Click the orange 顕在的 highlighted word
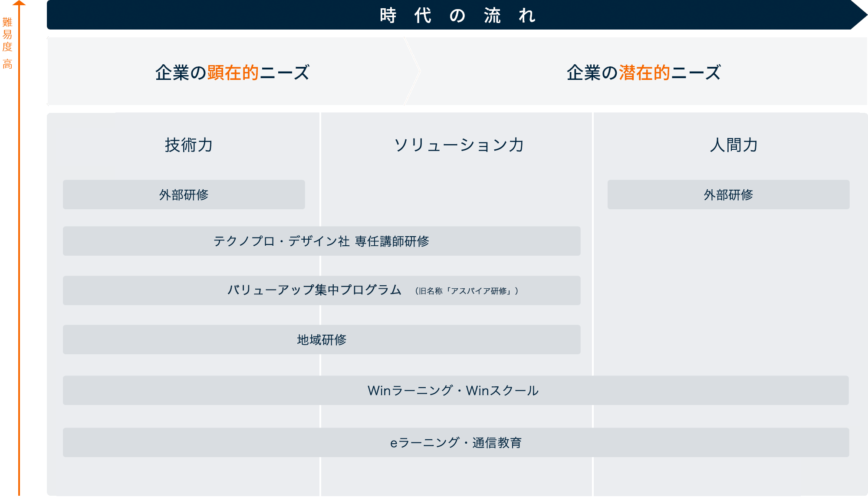 233,72
